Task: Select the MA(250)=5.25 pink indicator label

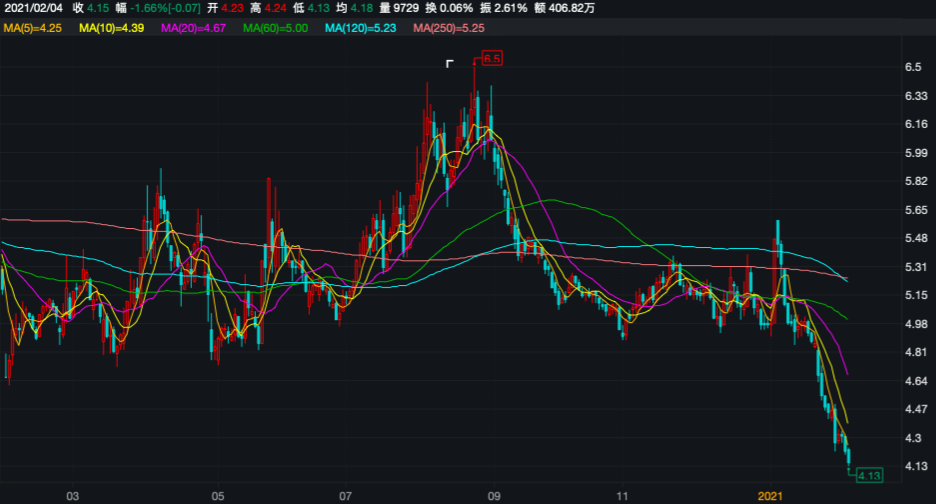Action: pos(449,27)
